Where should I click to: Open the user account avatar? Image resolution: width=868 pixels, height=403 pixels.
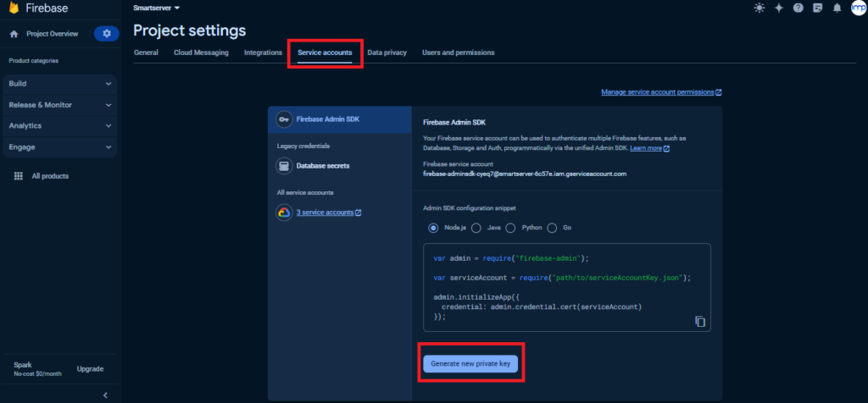[858, 8]
